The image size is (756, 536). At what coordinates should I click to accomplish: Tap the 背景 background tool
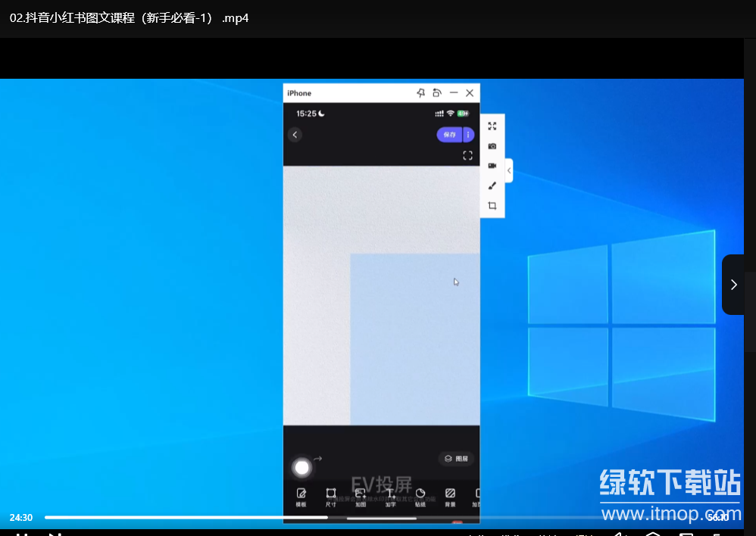(x=450, y=497)
